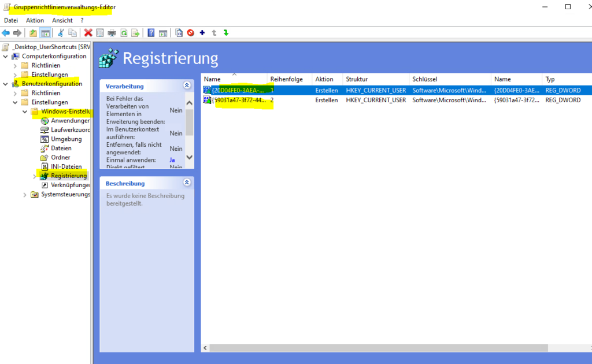Open the Aktion menu

35,20
